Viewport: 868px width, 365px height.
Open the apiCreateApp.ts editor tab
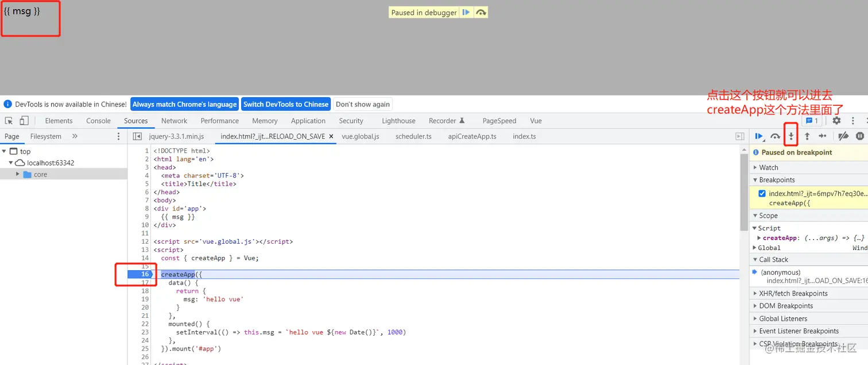click(472, 136)
